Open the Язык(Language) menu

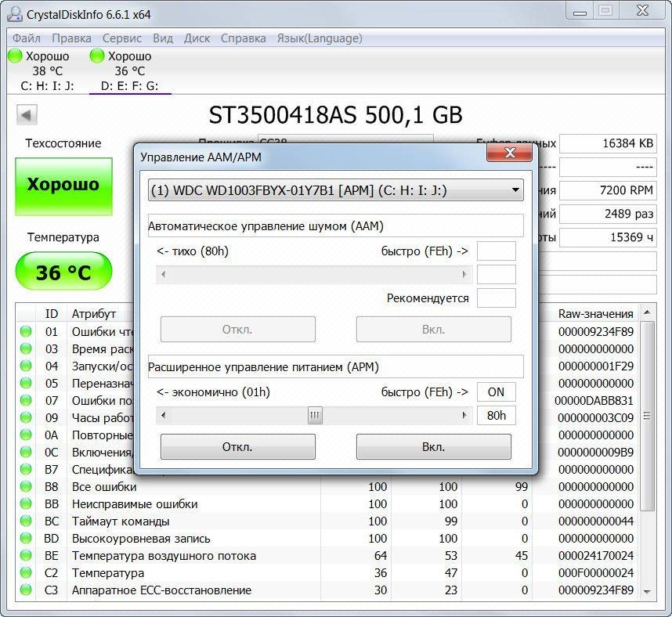coord(320,38)
